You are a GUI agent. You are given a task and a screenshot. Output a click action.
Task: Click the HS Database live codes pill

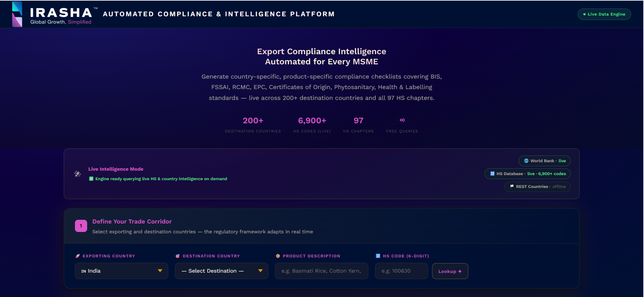tap(528, 174)
